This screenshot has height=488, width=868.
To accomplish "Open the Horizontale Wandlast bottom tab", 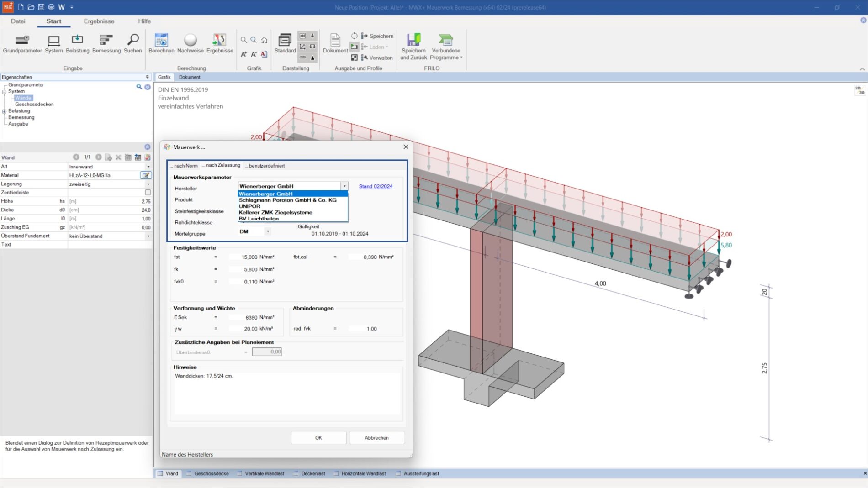I will point(360,473).
